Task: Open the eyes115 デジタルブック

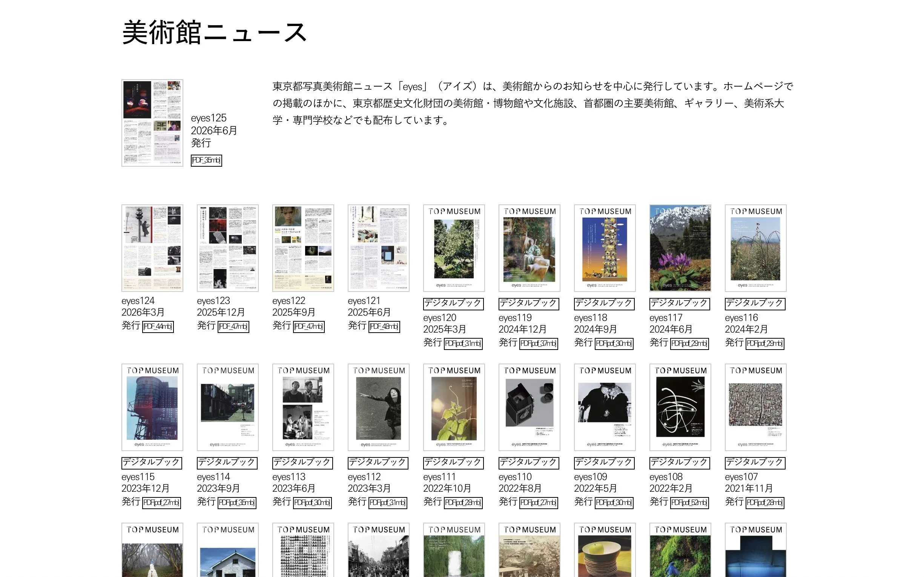Action: pyautogui.click(x=152, y=463)
